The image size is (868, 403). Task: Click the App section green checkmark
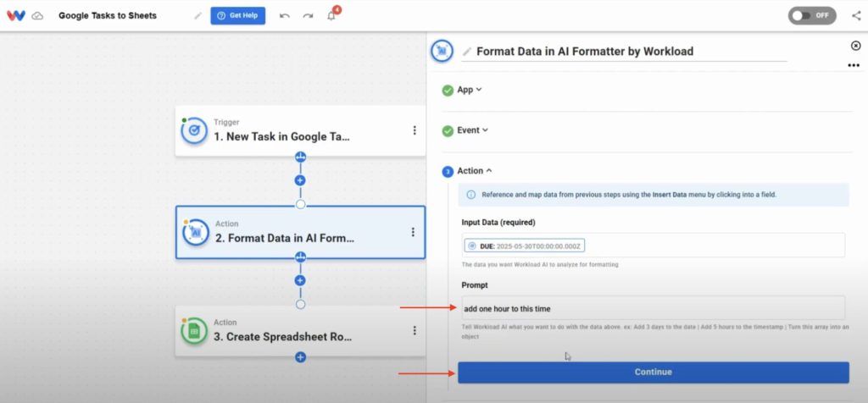[448, 90]
